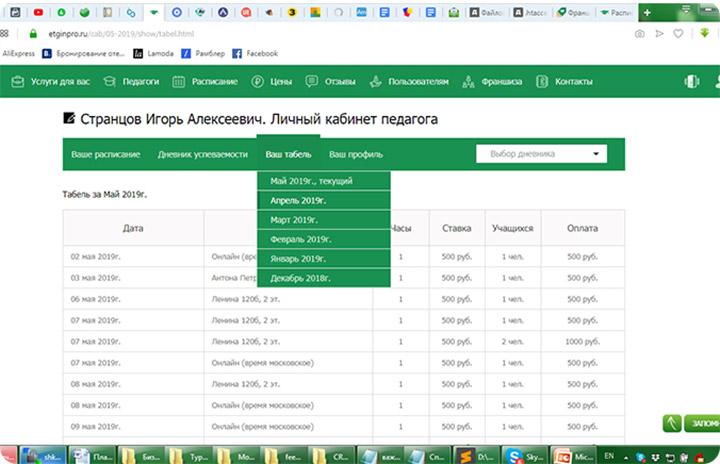Click the Расписание calendar icon
Screen dimensions: 720x464
tap(179, 82)
